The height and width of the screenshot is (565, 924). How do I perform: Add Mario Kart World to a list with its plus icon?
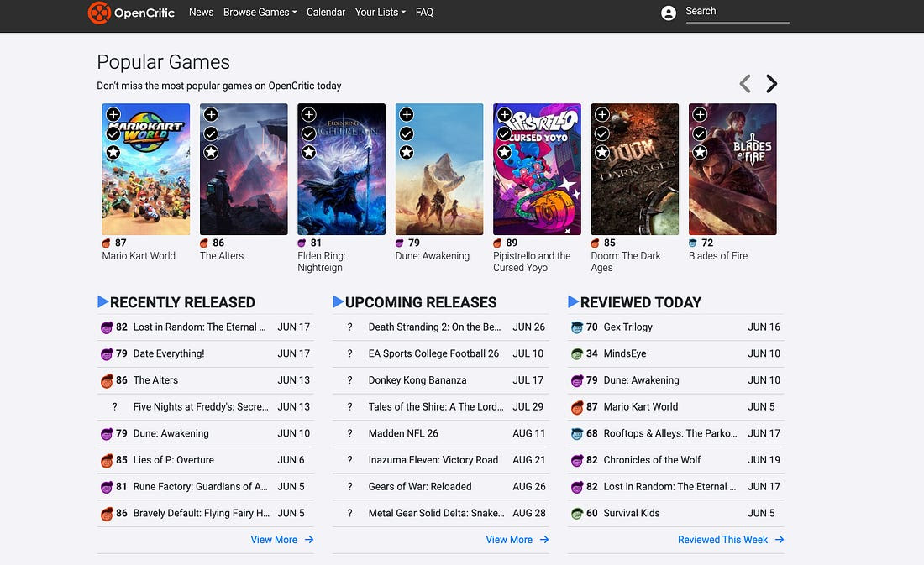113,115
